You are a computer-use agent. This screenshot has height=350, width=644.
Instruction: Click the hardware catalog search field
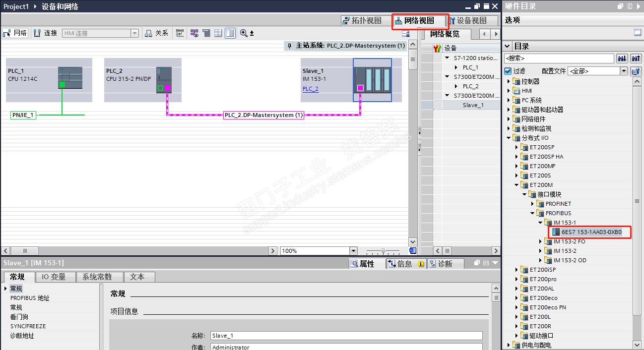(559, 58)
